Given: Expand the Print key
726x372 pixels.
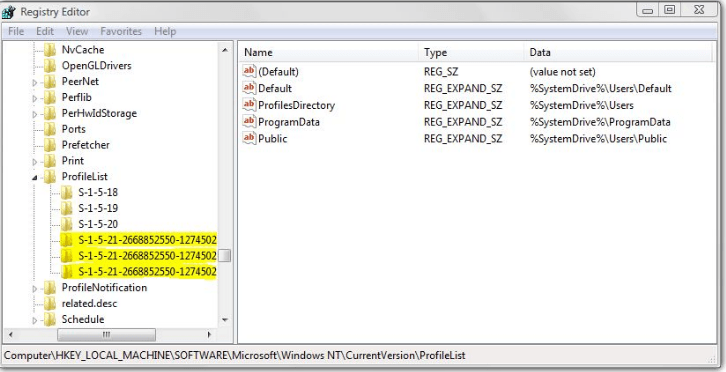Looking at the screenshot, I should point(35,162).
